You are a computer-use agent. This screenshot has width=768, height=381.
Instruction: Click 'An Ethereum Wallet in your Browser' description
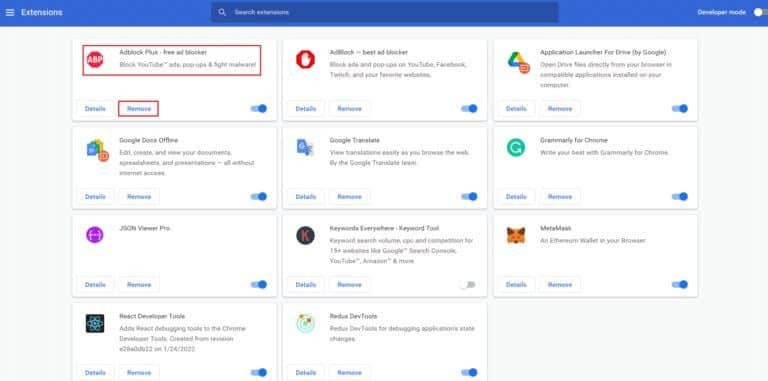[593, 240]
